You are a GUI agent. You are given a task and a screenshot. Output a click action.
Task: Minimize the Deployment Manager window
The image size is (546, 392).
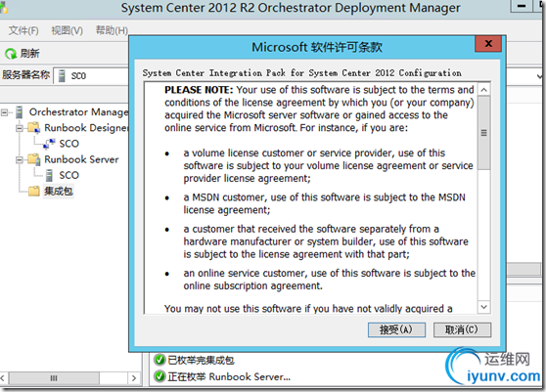pyautogui.click(x=522, y=6)
